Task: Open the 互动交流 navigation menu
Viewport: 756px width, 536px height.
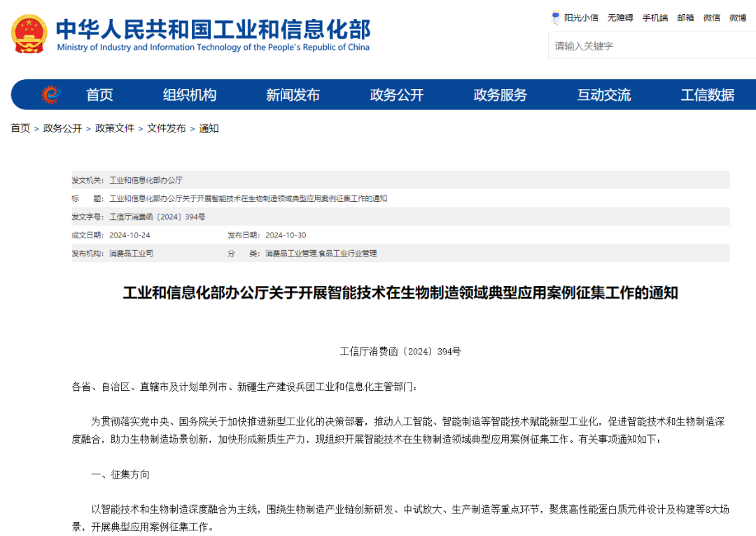Action: (604, 95)
